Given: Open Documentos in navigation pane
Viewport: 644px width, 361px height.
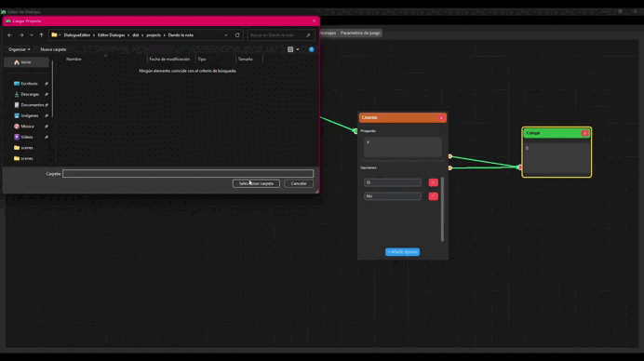Looking at the screenshot, I should (32, 105).
